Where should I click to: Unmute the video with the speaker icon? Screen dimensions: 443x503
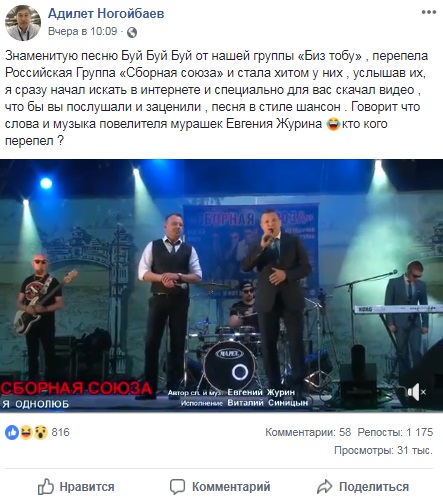coord(417,392)
